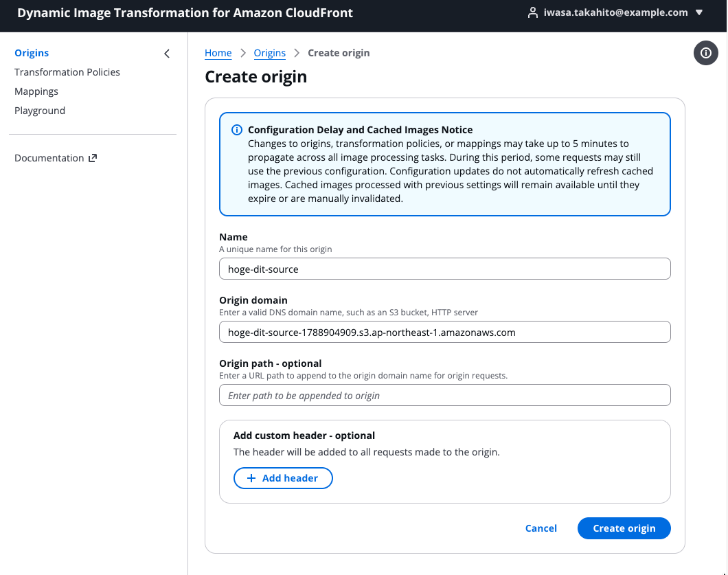The height and width of the screenshot is (575, 728).
Task: Click the breadcrumb chevron after Origins
Action: click(297, 53)
